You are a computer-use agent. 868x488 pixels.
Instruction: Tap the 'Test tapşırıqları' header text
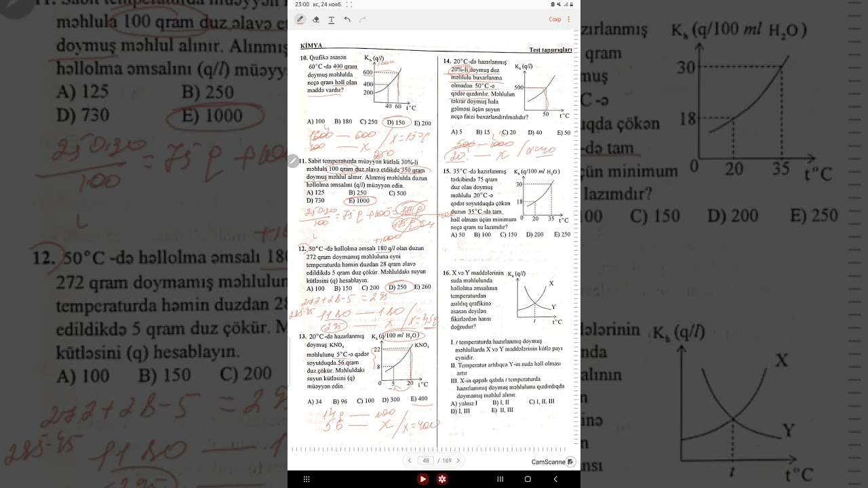pyautogui.click(x=551, y=49)
